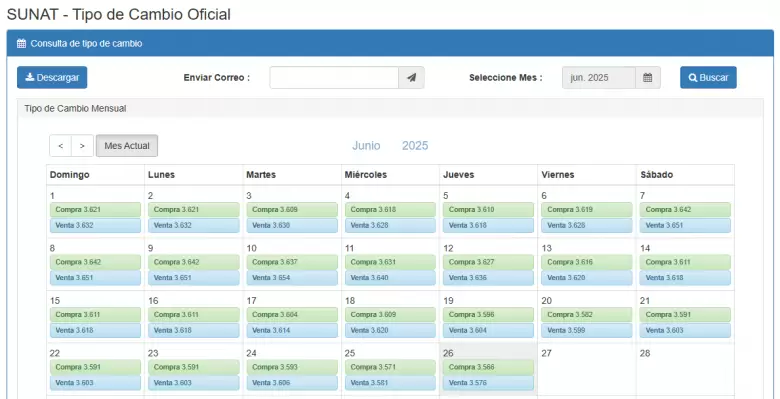The height and width of the screenshot is (399, 780).
Task: Select Compra 3.611 on day 15
Action: tap(95, 315)
